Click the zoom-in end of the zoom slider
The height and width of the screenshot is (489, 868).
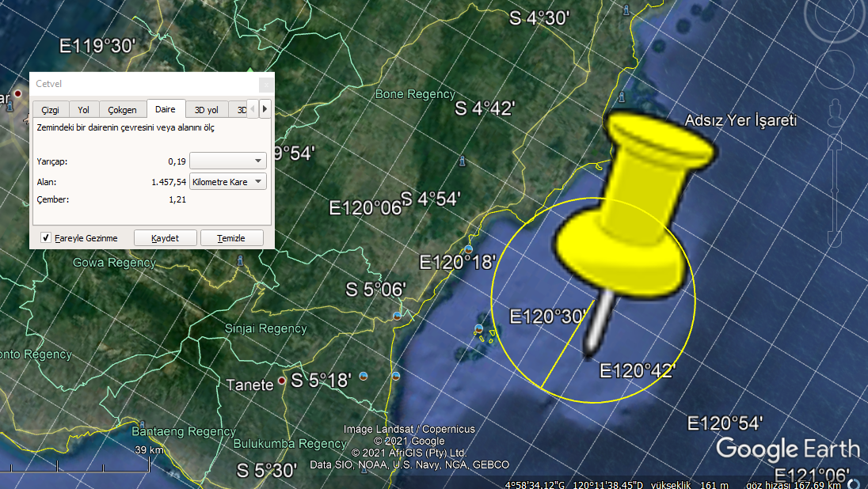[835, 142]
